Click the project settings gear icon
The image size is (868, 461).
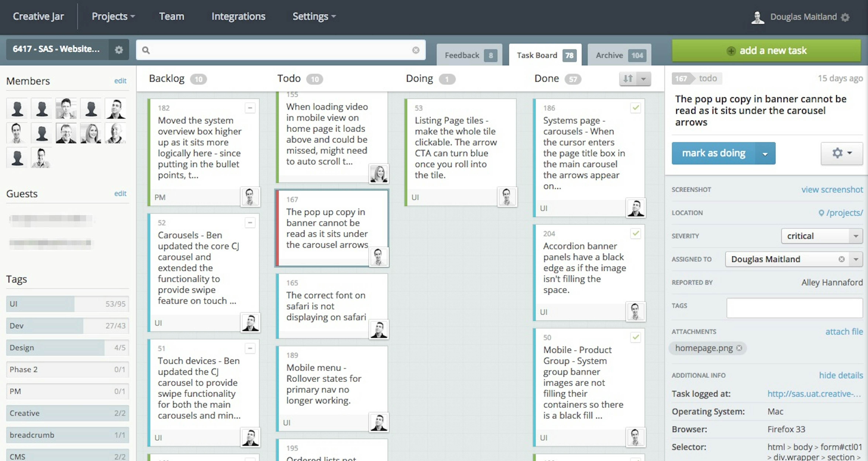pos(119,50)
